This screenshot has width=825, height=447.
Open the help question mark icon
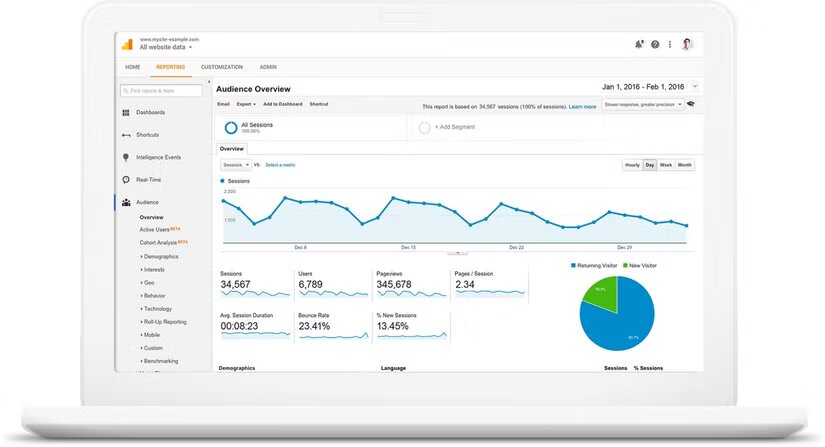pyautogui.click(x=655, y=44)
